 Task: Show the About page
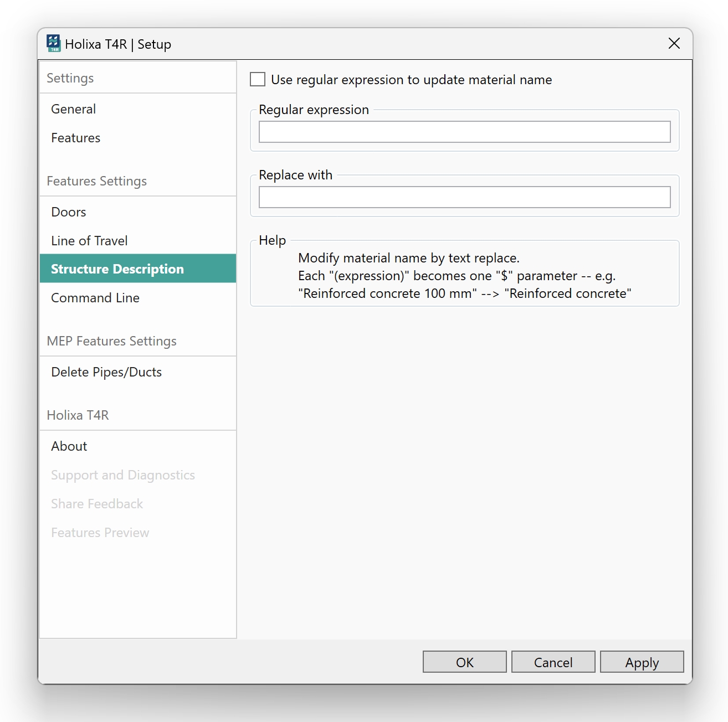coord(69,446)
